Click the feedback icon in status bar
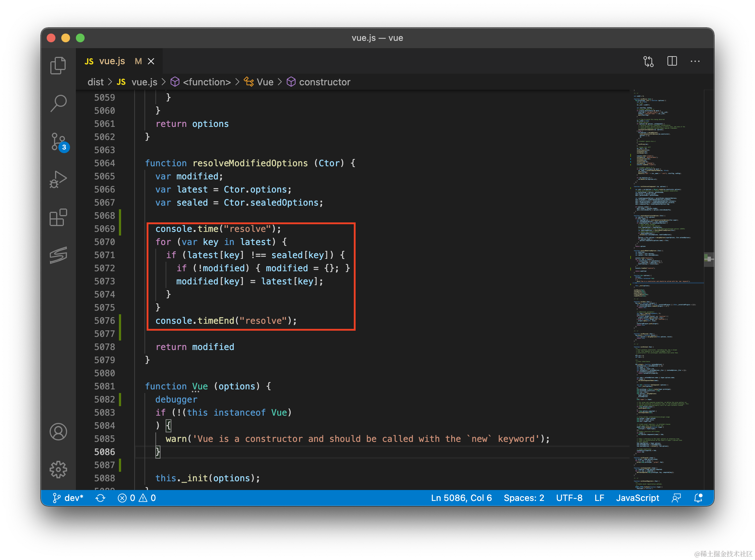Image resolution: width=755 pixels, height=560 pixels. tap(676, 498)
